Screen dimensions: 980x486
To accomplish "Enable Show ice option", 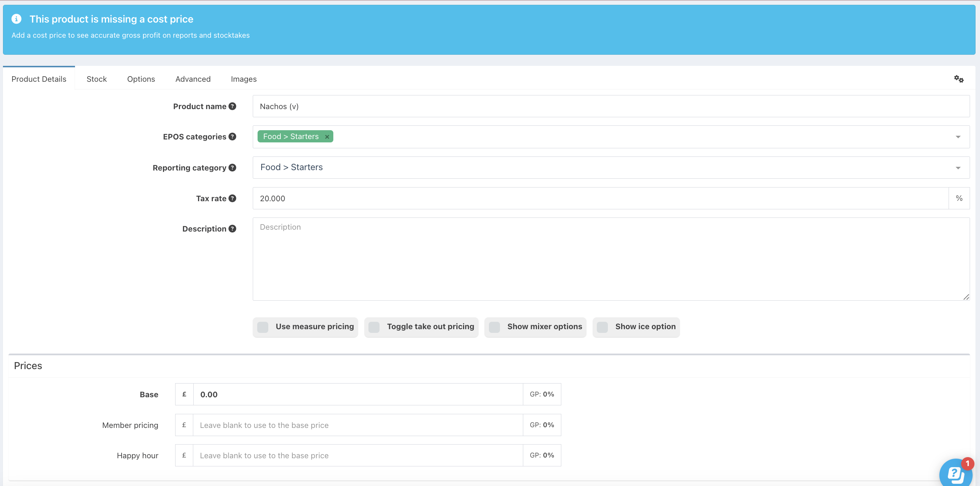I will pyautogui.click(x=602, y=327).
